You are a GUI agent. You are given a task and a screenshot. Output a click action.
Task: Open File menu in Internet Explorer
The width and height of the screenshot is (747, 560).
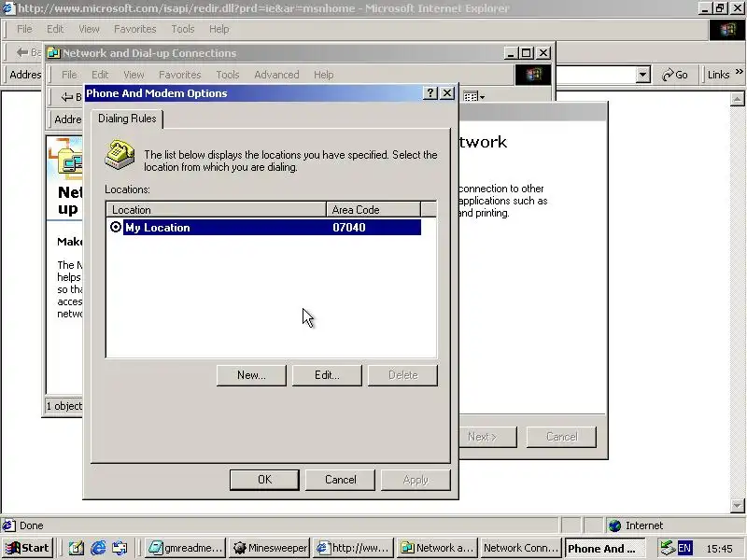coord(24,29)
